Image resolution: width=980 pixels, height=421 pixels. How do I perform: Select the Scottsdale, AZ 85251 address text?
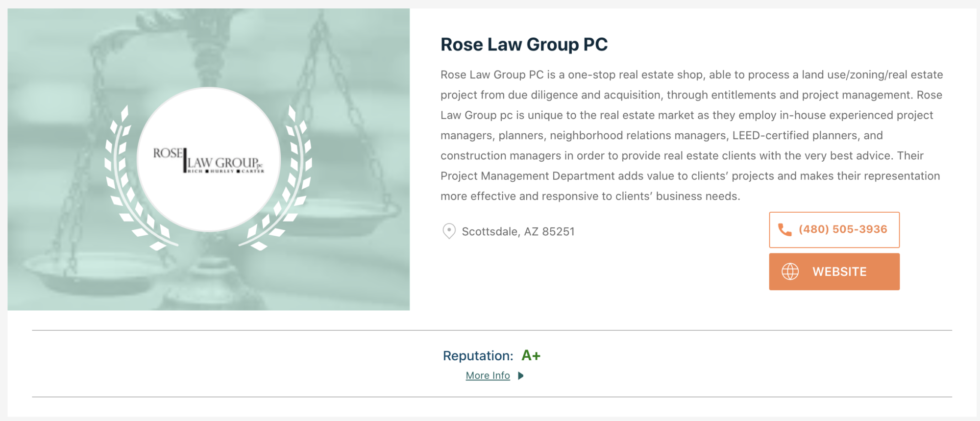pos(518,231)
